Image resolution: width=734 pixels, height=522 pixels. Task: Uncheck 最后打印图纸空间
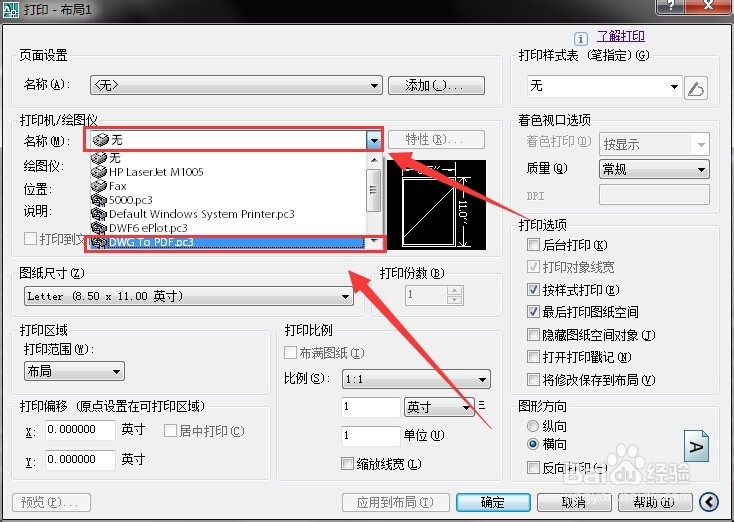click(533, 312)
